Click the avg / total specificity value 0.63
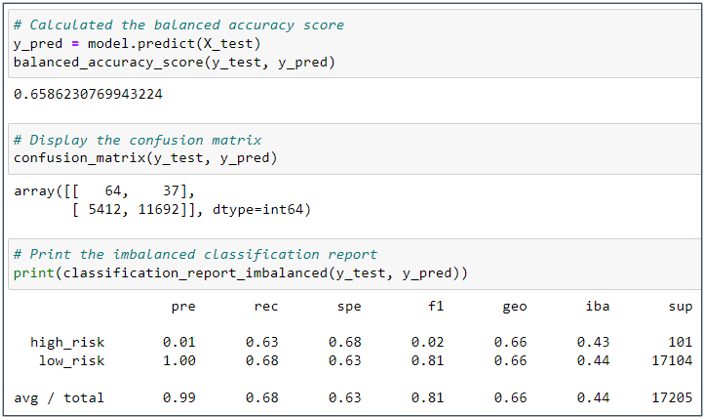 (x=345, y=398)
